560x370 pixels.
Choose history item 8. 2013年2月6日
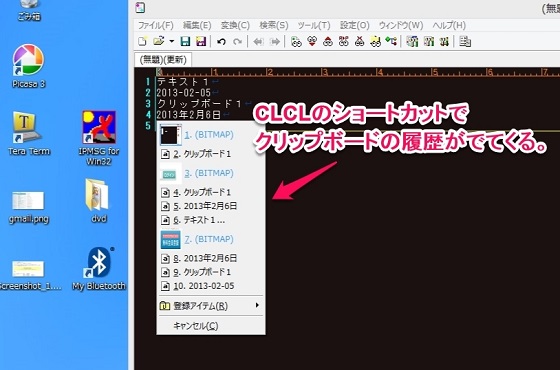point(211,258)
